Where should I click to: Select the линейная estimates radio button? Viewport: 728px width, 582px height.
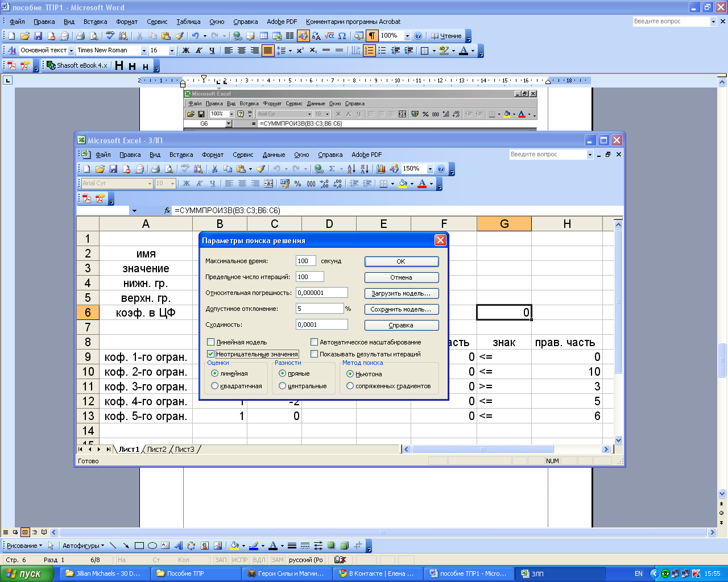coord(214,373)
